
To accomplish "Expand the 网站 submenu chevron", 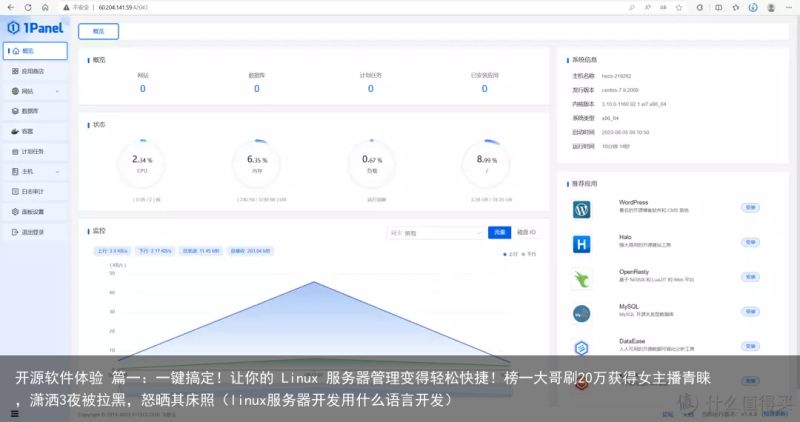I will coord(57,91).
